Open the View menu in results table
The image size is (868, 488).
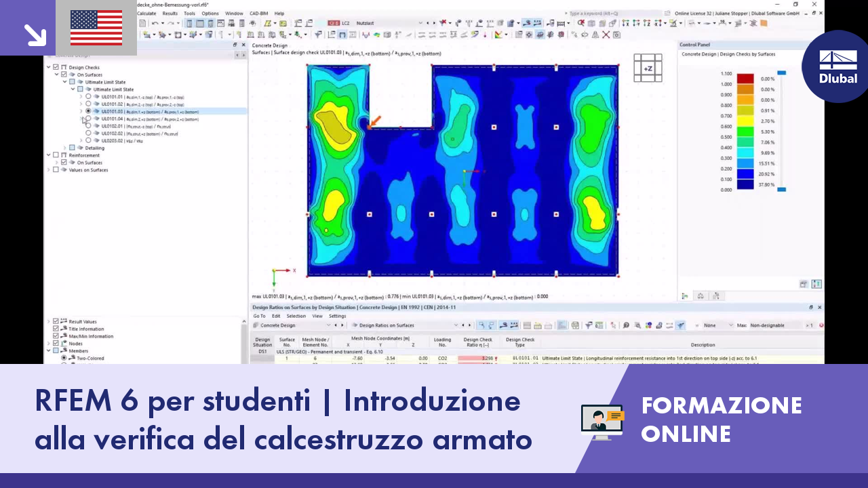click(x=317, y=316)
